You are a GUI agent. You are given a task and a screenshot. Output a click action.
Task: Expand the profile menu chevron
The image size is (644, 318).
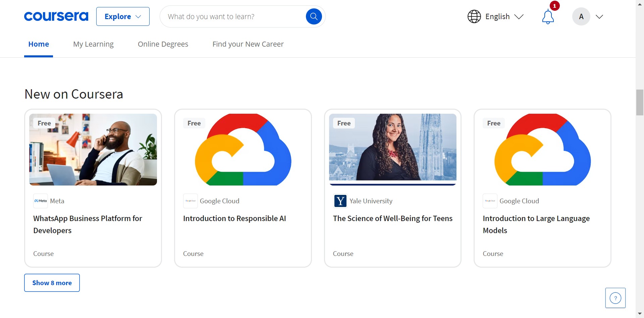point(599,16)
